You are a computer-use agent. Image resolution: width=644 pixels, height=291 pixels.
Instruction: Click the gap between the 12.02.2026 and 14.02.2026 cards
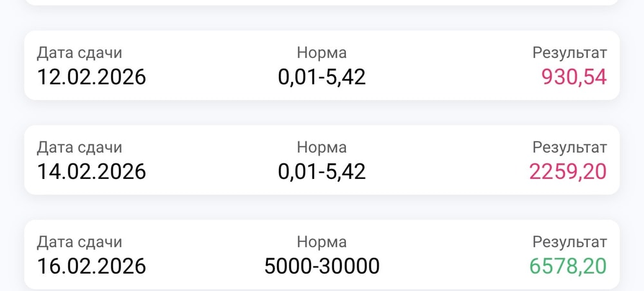(321, 113)
